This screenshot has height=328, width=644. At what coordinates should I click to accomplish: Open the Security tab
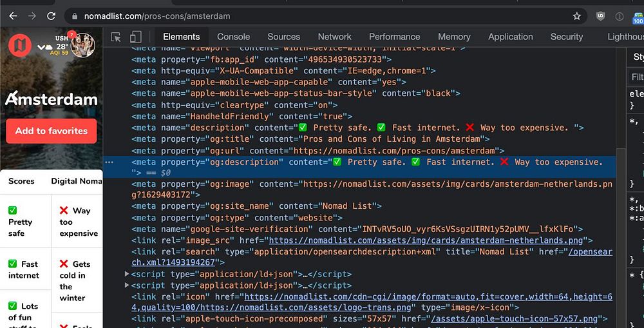(x=566, y=37)
